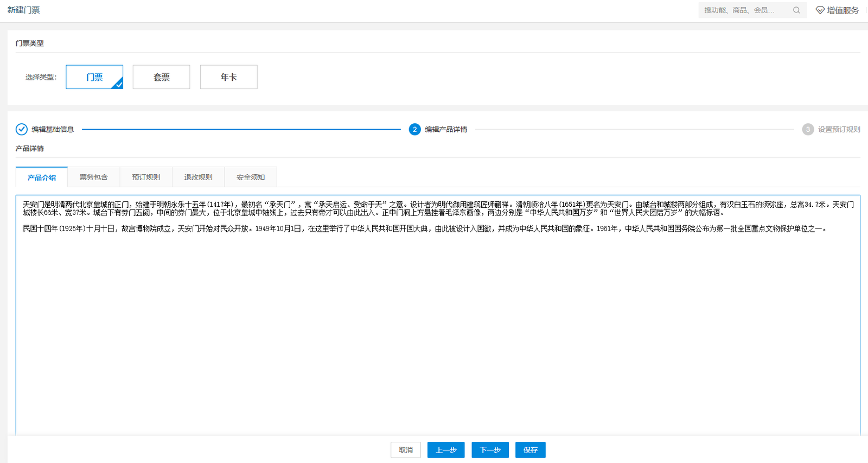Click the 产品详情 section heading
The image size is (868, 463).
coord(30,149)
